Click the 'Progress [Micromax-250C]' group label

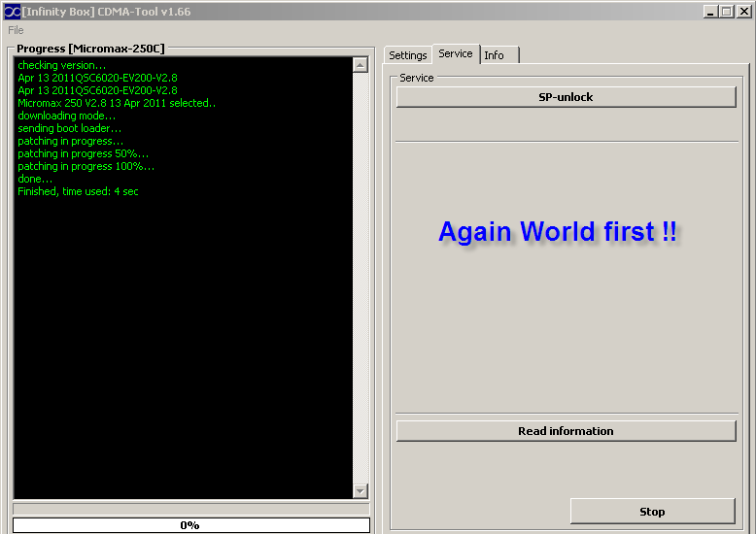tap(90, 49)
